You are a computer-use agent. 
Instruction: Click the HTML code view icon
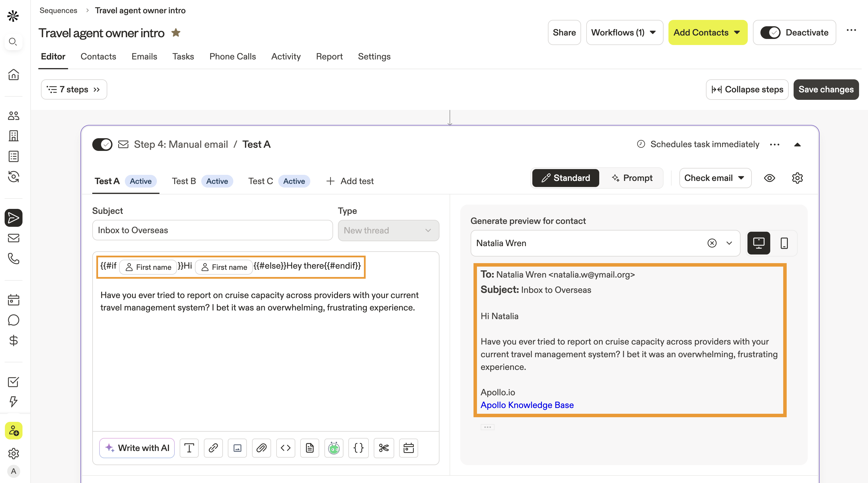(285, 448)
